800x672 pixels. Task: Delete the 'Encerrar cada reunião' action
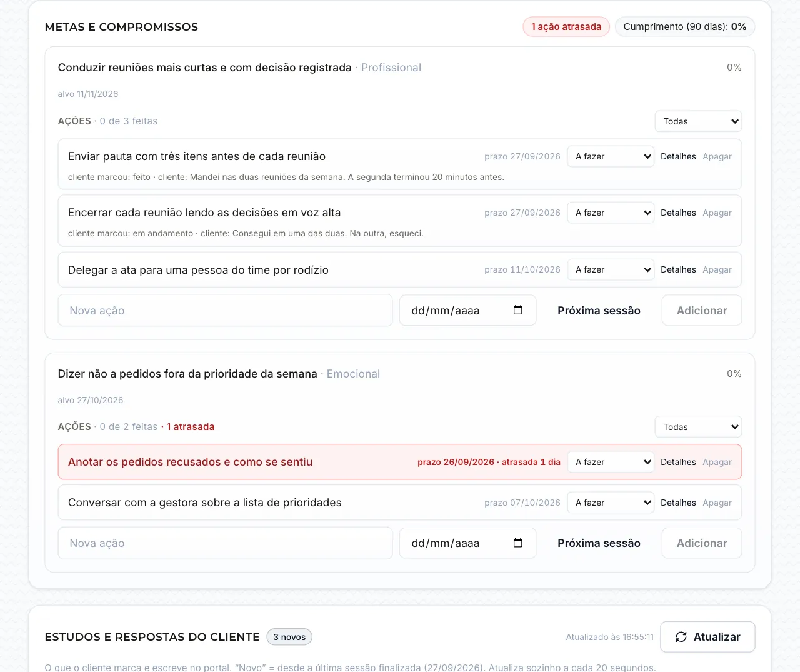pos(717,213)
